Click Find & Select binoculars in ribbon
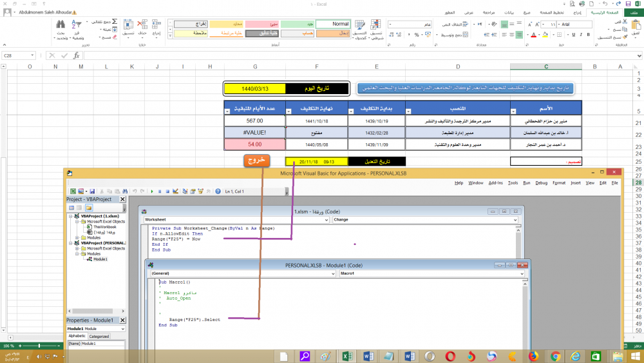The height and width of the screenshot is (363, 644). [61, 24]
